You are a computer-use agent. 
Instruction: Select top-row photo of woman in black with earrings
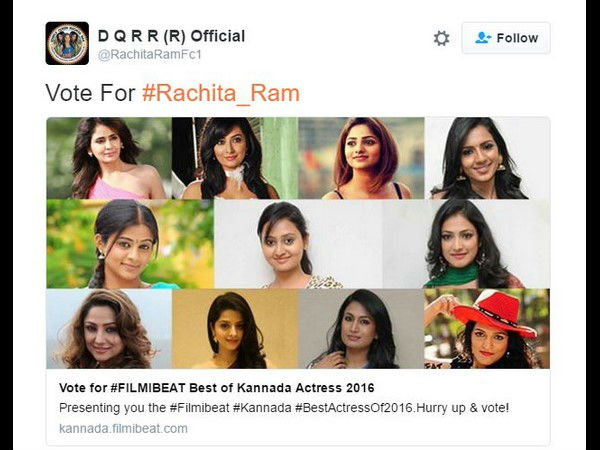pyautogui.click(x=487, y=158)
